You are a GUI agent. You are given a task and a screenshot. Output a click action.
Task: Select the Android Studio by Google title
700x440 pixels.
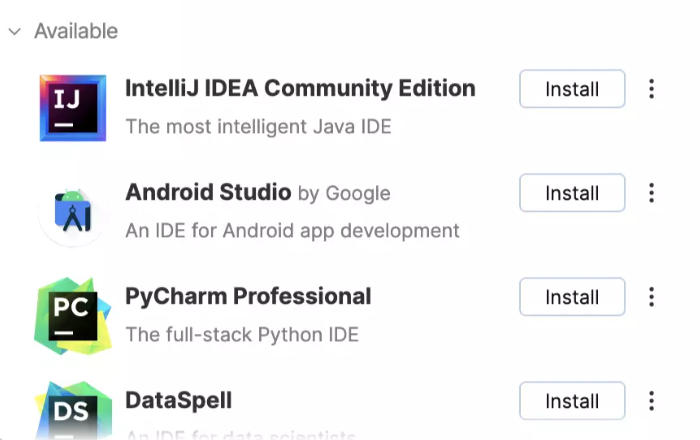tap(258, 193)
